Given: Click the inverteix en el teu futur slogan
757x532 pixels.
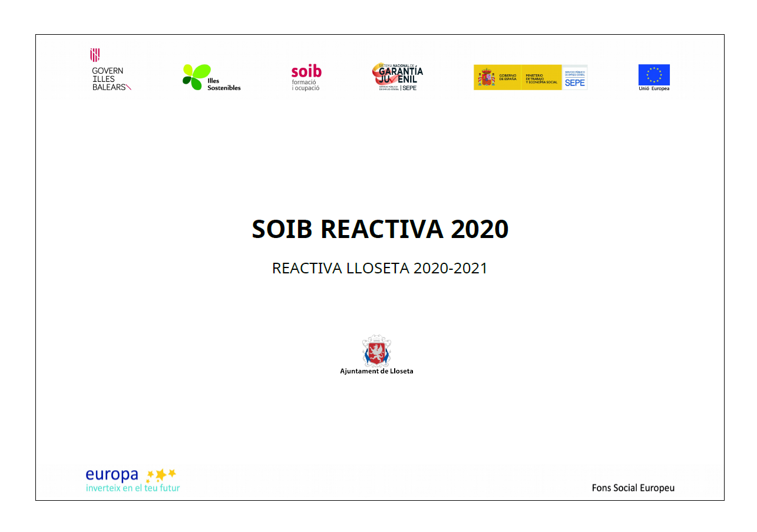Looking at the screenshot, I should click(x=133, y=488).
